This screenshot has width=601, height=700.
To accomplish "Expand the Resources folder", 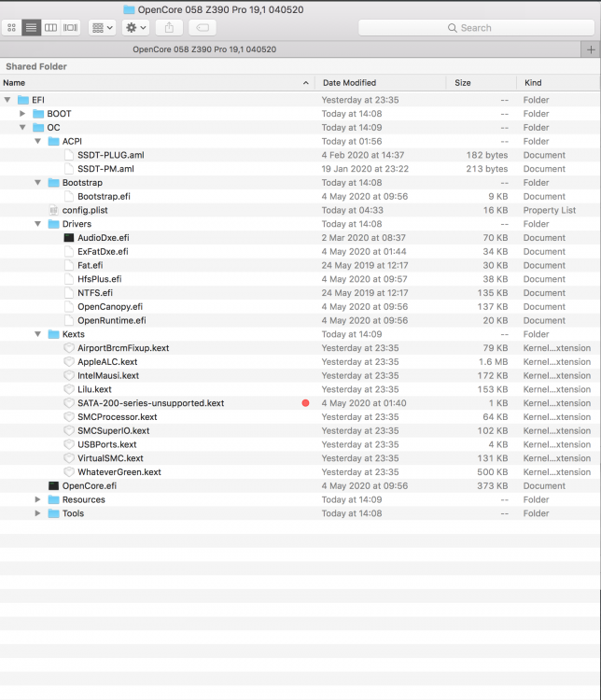I will [x=37, y=499].
